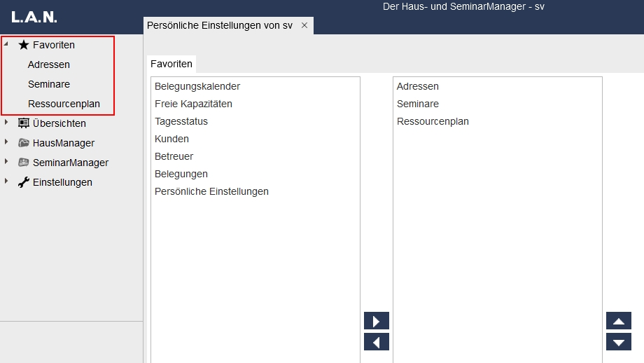This screenshot has height=363, width=644.
Task: Click the Übersichten board icon
Action: [24, 123]
